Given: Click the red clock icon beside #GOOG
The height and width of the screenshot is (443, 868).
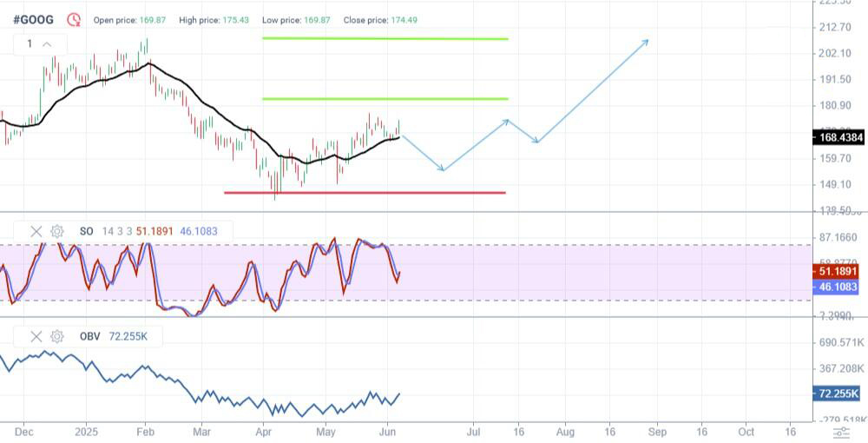Looking at the screenshot, I should point(74,20).
